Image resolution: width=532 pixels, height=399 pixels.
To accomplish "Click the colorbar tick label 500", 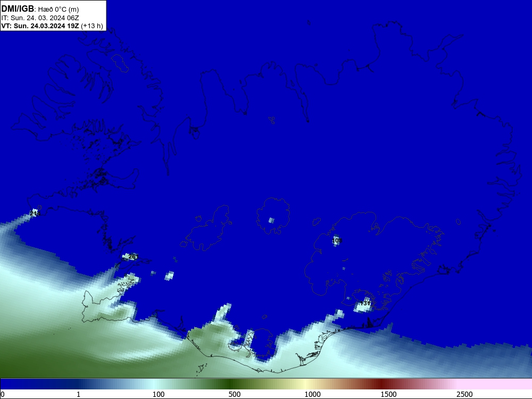I will point(235,394).
